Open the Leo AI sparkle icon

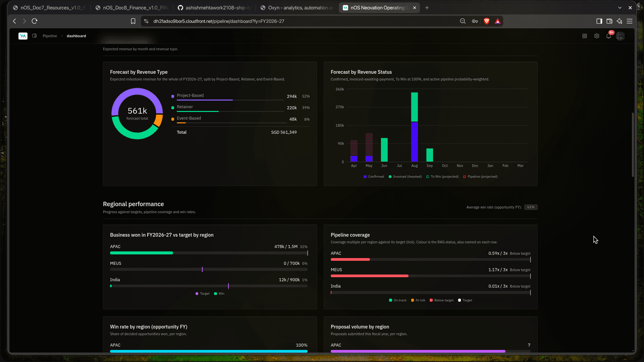click(x=620, y=21)
